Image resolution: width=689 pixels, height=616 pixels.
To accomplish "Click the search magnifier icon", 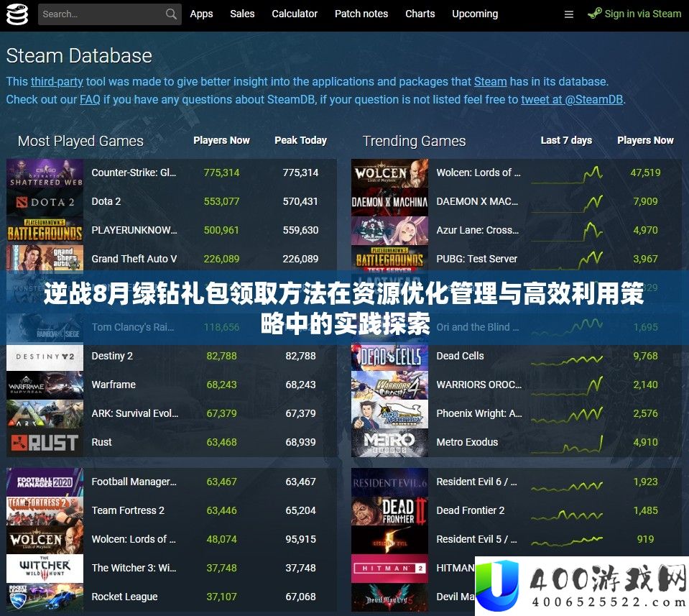I will point(172,14).
